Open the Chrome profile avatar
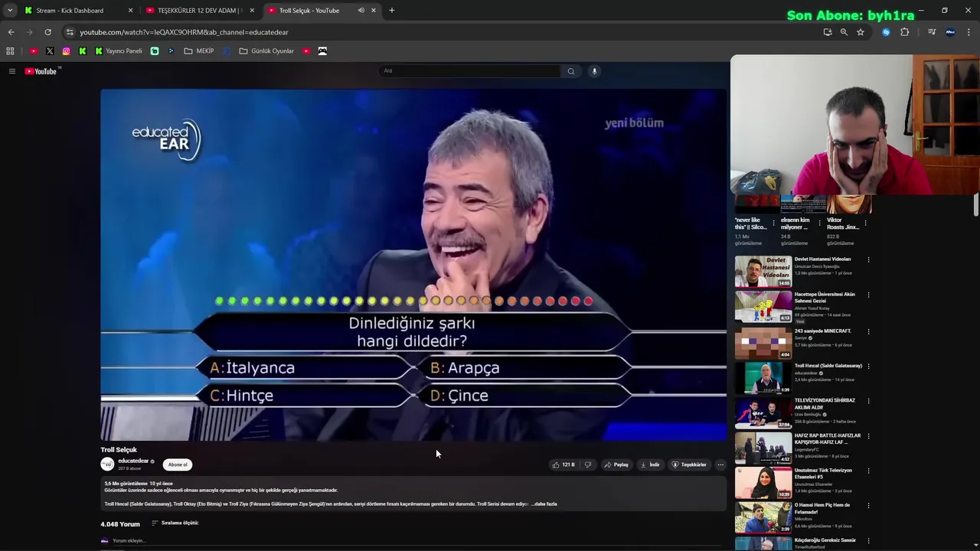 pos(950,32)
